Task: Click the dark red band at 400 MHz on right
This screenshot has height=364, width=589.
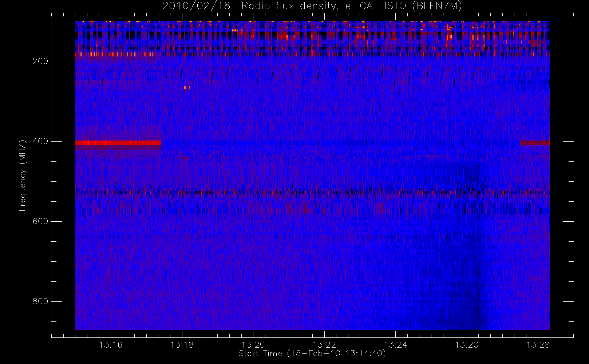Action: pyautogui.click(x=535, y=143)
